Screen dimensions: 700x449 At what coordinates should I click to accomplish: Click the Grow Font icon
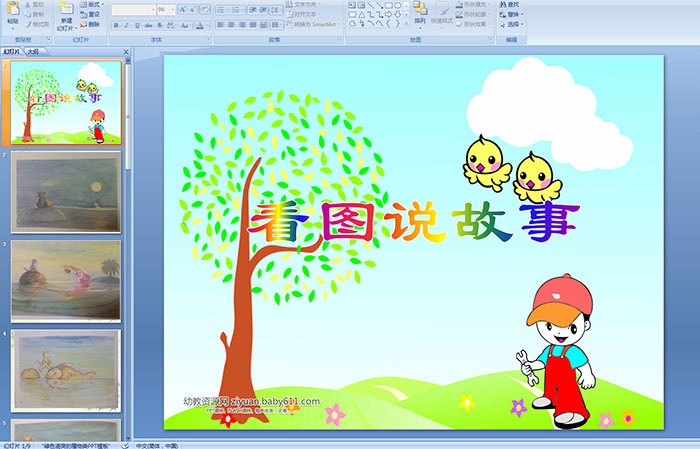tap(183, 10)
